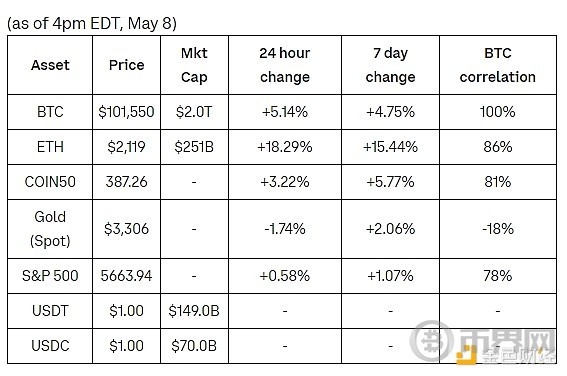
Task: Select the $149.0B USDT market cap
Action: click(x=194, y=311)
